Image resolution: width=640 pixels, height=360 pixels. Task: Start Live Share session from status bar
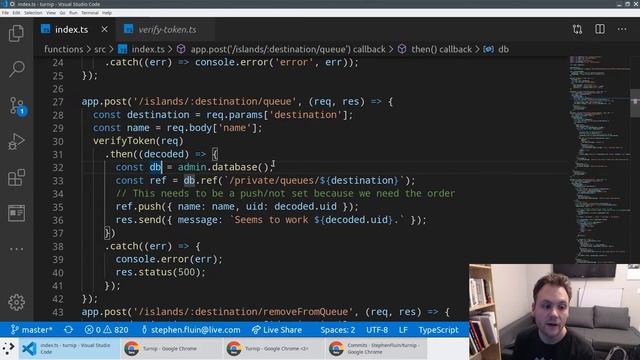[x=277, y=329]
